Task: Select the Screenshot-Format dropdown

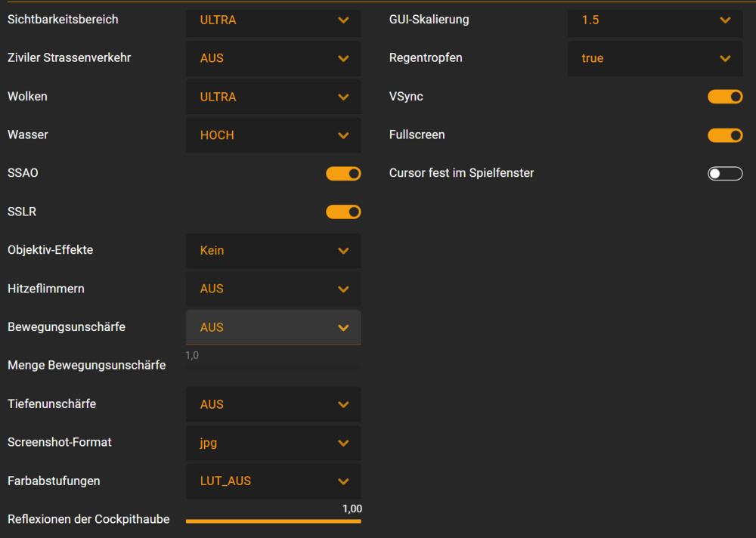Action: click(x=273, y=443)
